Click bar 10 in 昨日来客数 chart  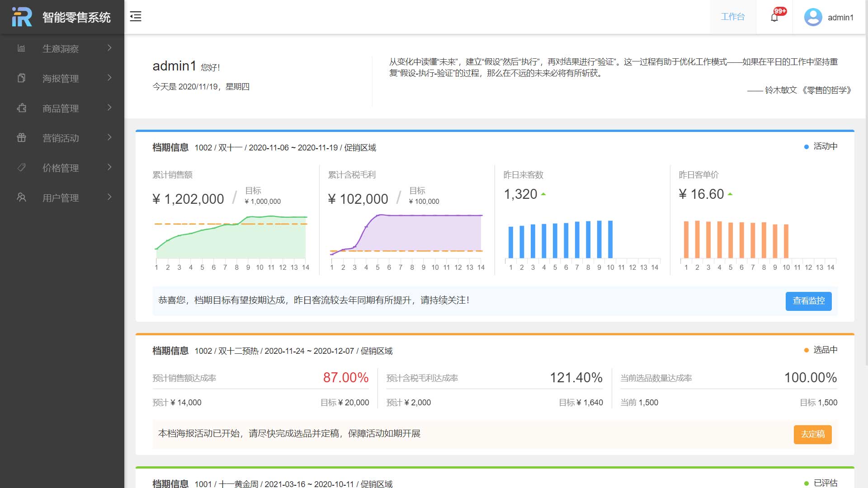(610, 239)
